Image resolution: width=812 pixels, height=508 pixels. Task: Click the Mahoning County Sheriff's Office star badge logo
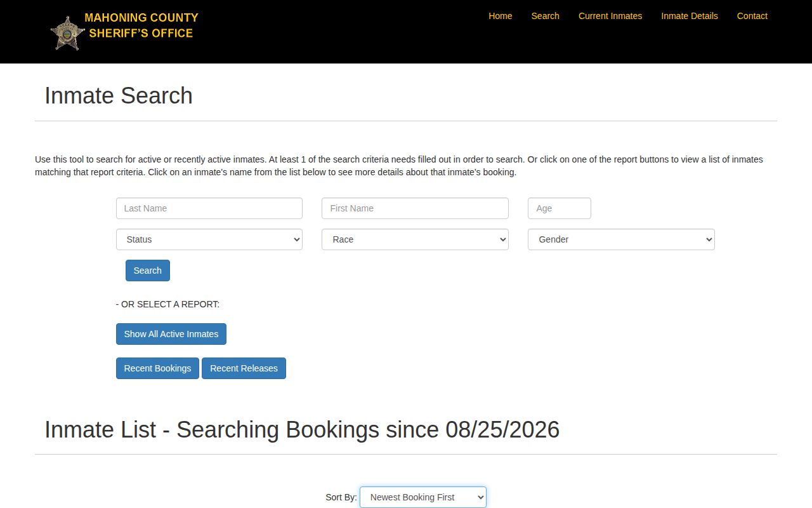point(68,33)
